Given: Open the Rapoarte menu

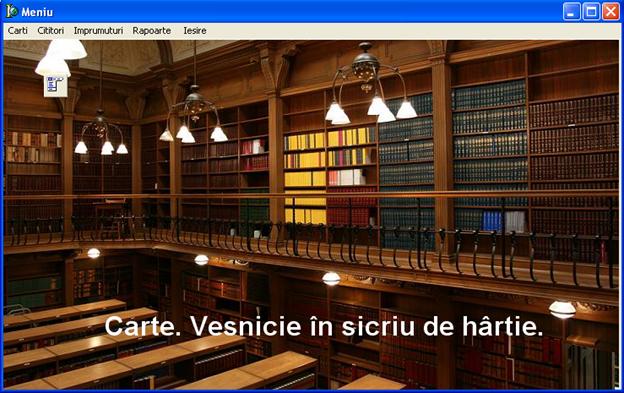Looking at the screenshot, I should (152, 31).
